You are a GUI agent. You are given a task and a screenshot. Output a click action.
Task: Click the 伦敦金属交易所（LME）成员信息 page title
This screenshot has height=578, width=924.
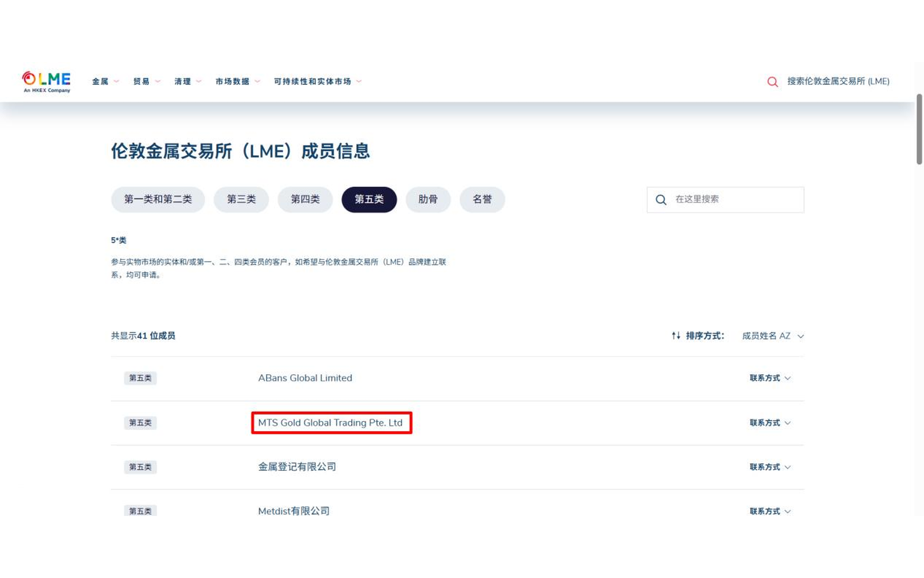240,151
